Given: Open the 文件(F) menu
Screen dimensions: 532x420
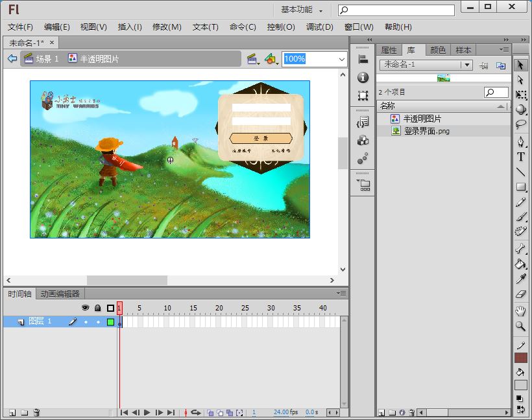Looking at the screenshot, I should [x=20, y=27].
